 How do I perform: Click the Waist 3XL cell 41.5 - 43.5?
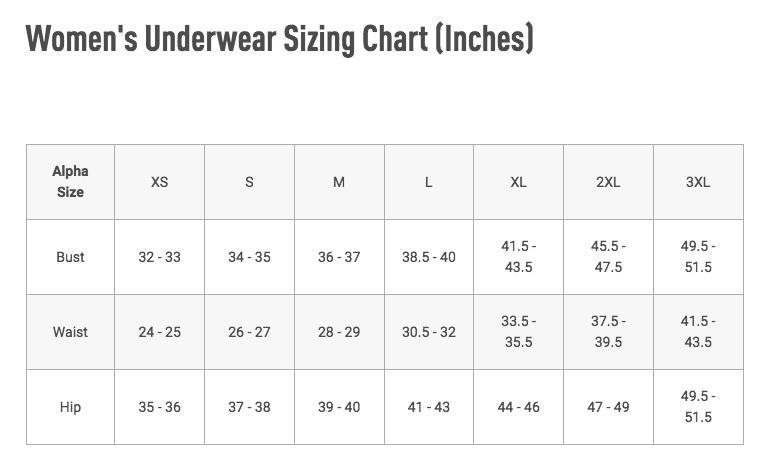pos(698,332)
